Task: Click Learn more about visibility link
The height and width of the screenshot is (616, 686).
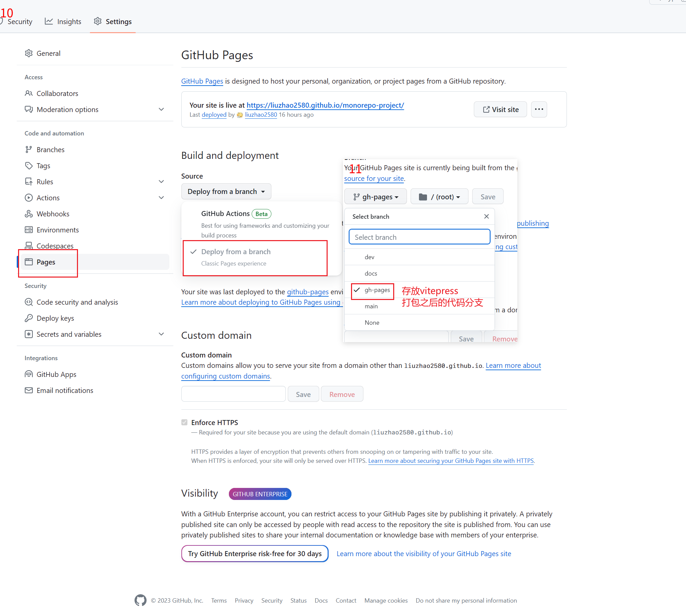Action: [x=424, y=553]
